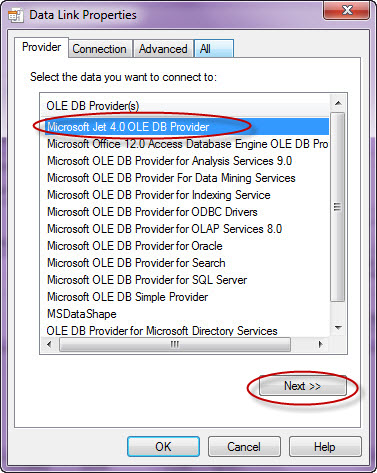Click the horizontal scroll left arrow
Viewport: 377px width, 473px height.
[49, 344]
